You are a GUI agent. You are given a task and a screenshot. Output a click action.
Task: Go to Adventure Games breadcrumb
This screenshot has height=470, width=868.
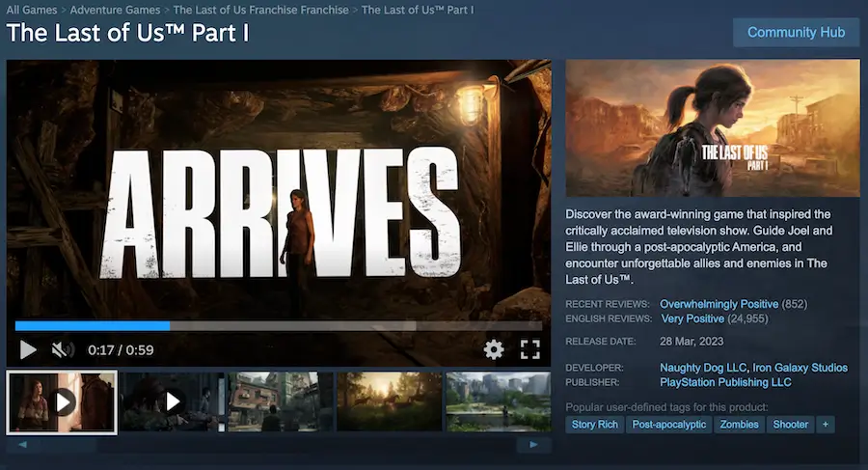point(115,10)
